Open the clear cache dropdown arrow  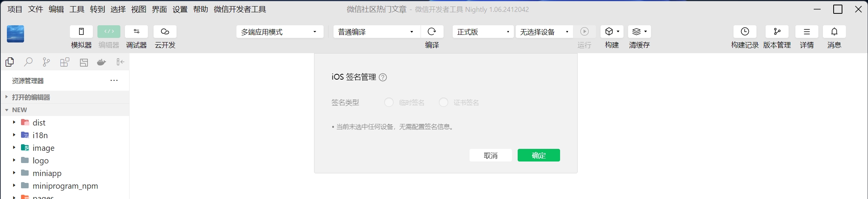646,32
